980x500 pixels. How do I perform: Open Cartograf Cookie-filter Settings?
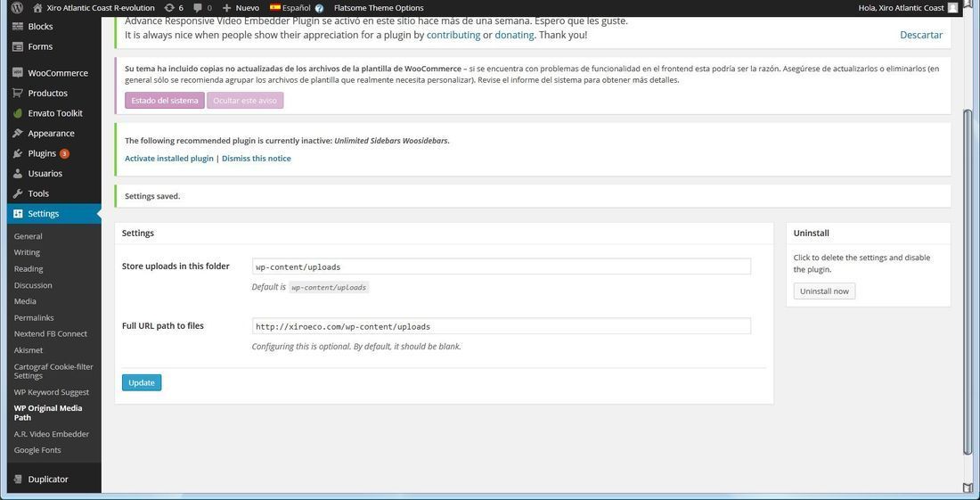click(x=53, y=372)
